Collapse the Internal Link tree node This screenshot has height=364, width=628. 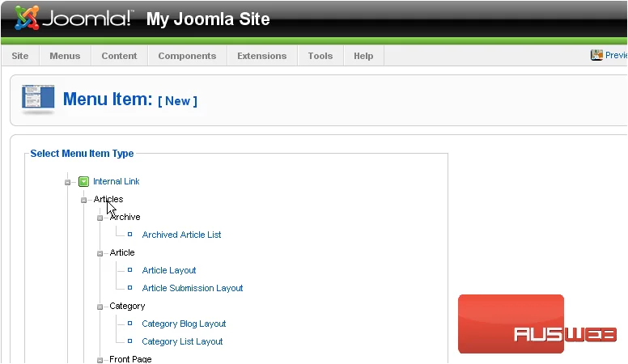pyautogui.click(x=67, y=183)
